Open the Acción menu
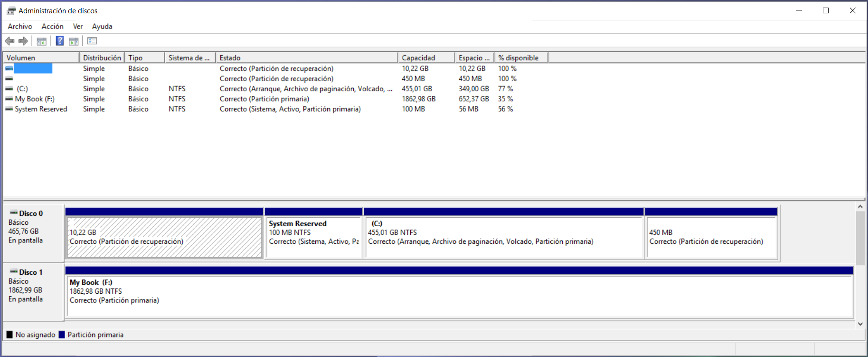The height and width of the screenshot is (357, 868). [52, 27]
